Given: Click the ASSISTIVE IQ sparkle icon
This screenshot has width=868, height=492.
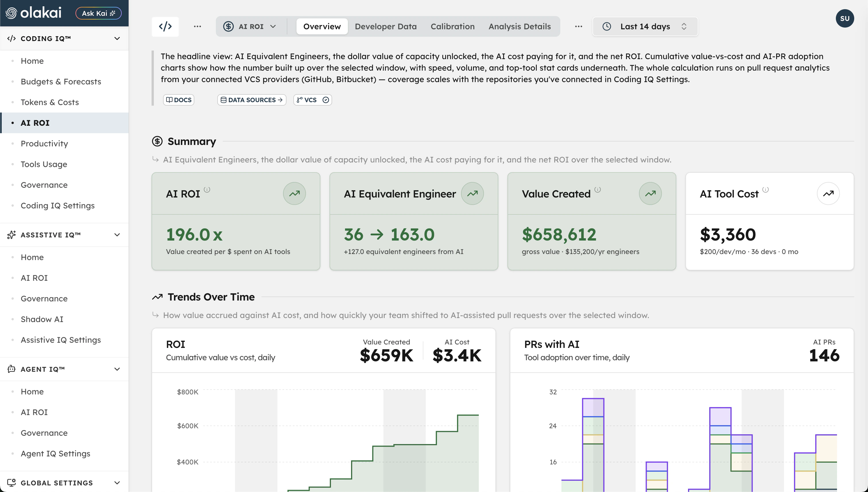Looking at the screenshot, I should (x=11, y=235).
